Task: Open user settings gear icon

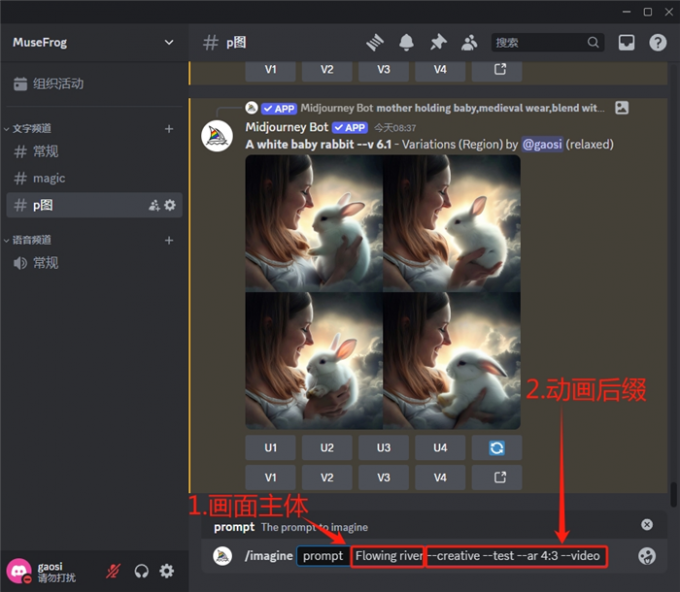Action: [167, 571]
